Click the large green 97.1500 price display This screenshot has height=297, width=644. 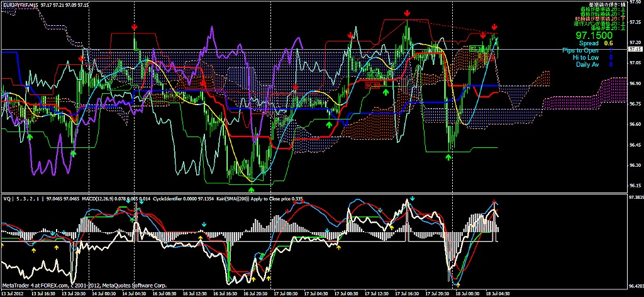click(594, 35)
